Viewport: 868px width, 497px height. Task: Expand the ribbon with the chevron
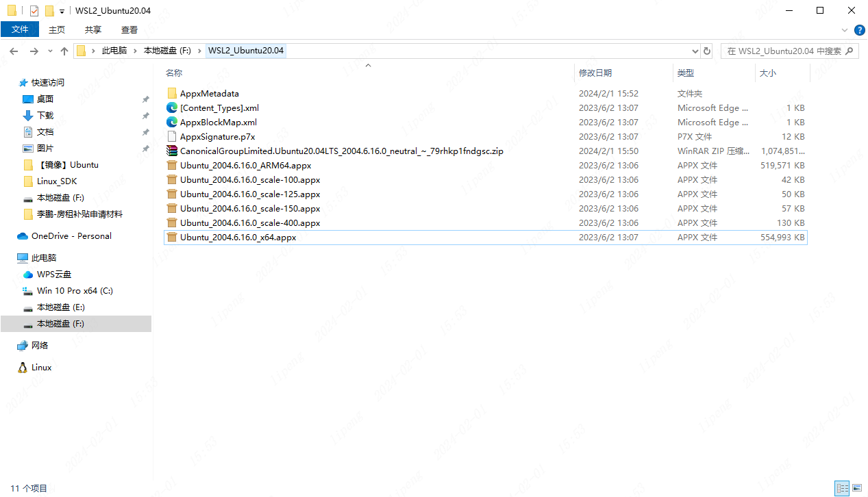coord(845,30)
